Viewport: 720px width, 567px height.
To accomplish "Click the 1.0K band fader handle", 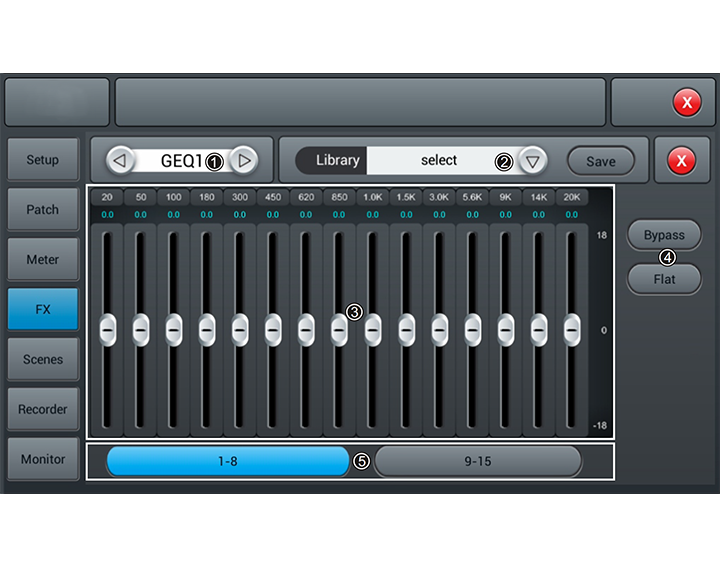I will click(373, 329).
